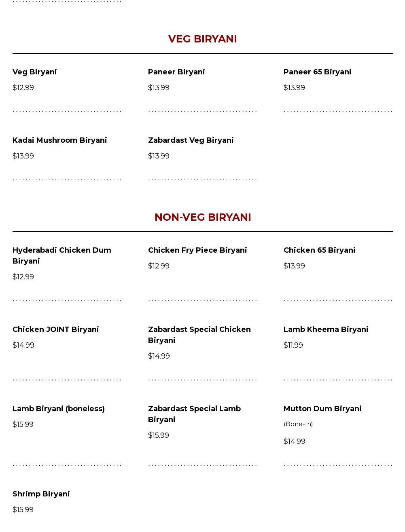Click the $15.99 price under Shrimp Biryani

pyautogui.click(x=23, y=510)
